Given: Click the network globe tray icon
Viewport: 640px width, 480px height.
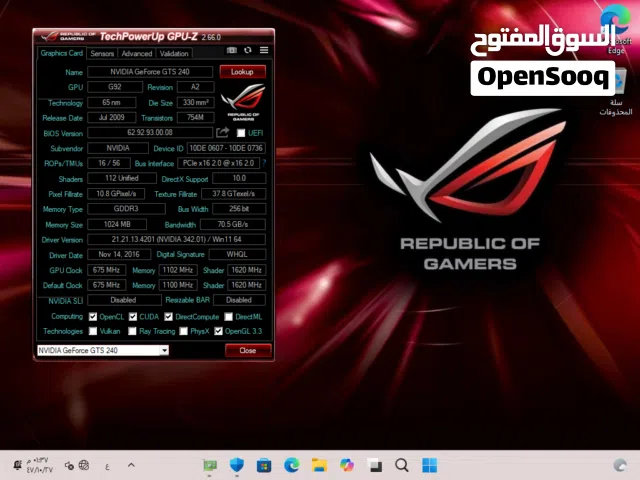Looking at the screenshot, I should click(x=84, y=465).
